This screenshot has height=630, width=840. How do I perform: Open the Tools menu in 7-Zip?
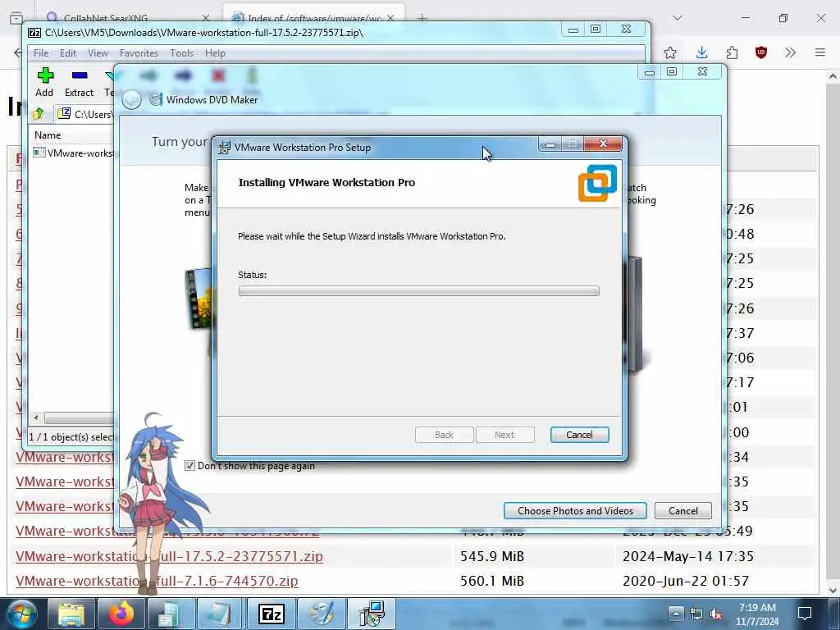point(181,53)
